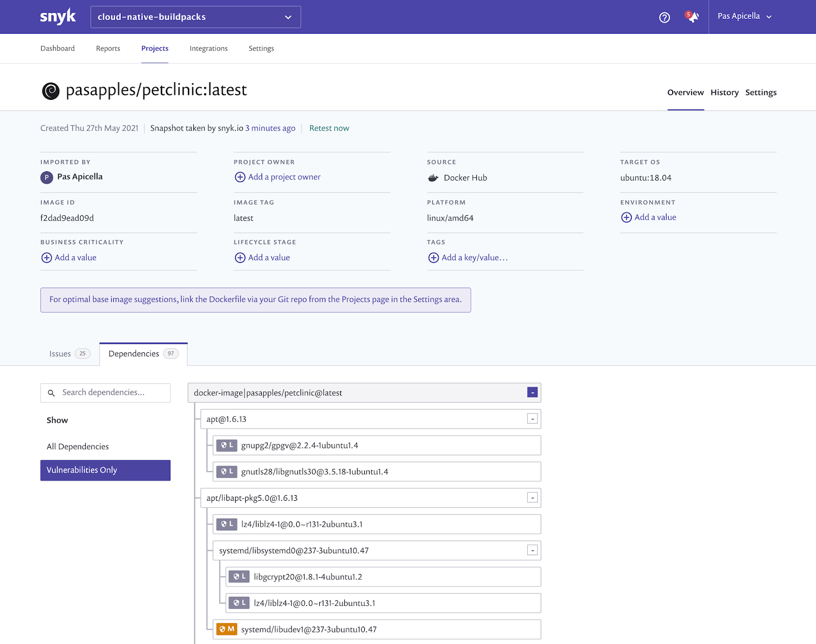
Task: Select the libgcrypt20@1.8.1-4ubuntu1.2 dependency
Action: click(x=383, y=577)
